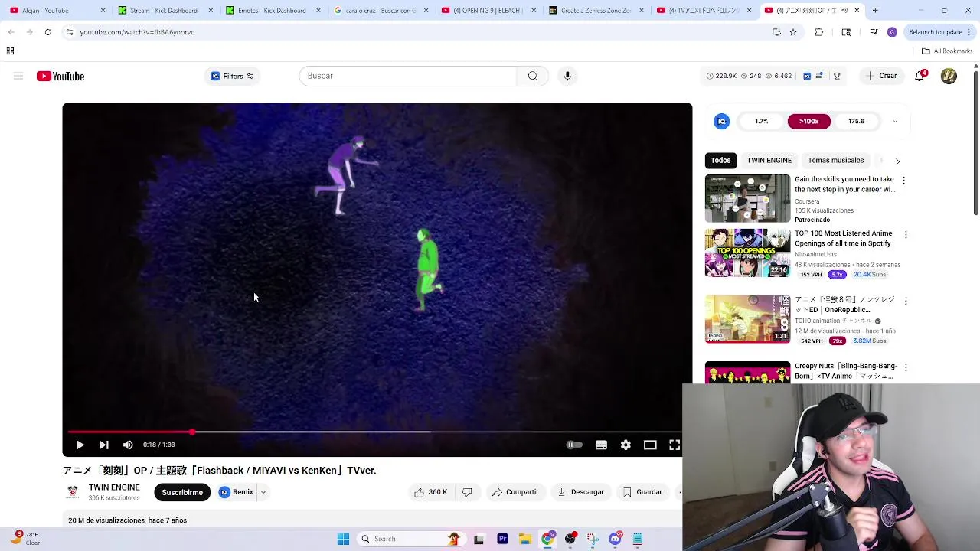
Task: Open the Chrome apps grid icon
Action: 11,51
